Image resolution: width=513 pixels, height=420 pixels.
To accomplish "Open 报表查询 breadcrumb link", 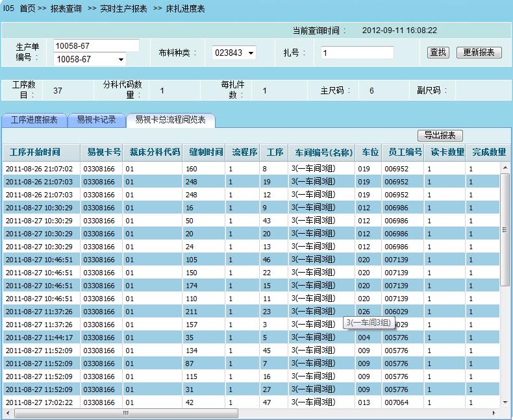I will click(66, 8).
